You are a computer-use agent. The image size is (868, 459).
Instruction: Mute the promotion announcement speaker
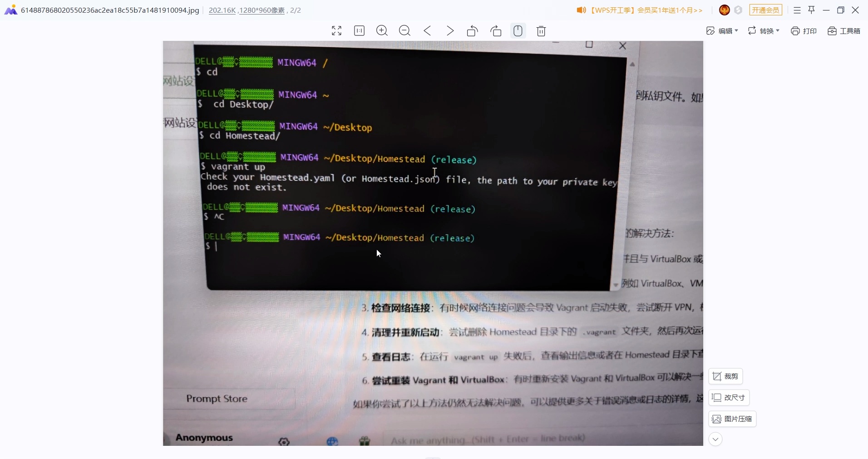click(582, 10)
